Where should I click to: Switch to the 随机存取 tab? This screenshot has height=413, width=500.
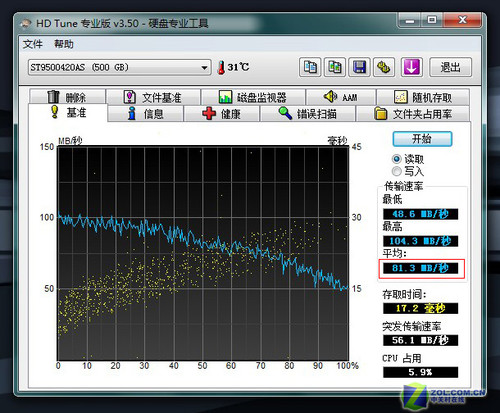(423, 97)
